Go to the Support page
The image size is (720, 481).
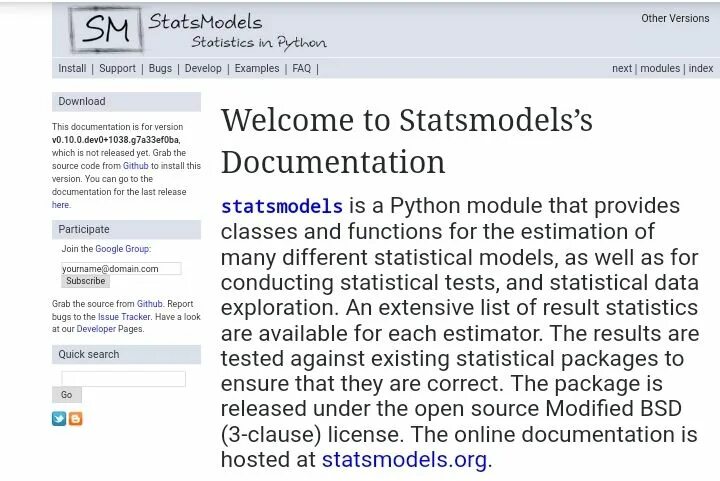118,68
